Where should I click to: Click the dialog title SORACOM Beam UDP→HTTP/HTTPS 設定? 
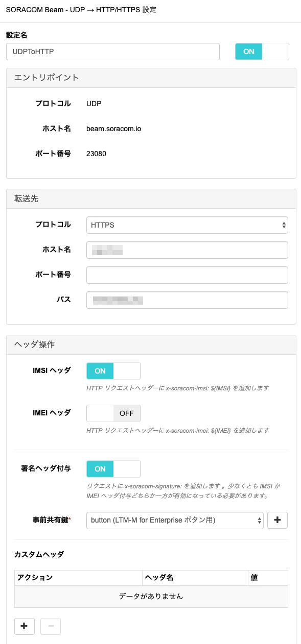tap(81, 10)
